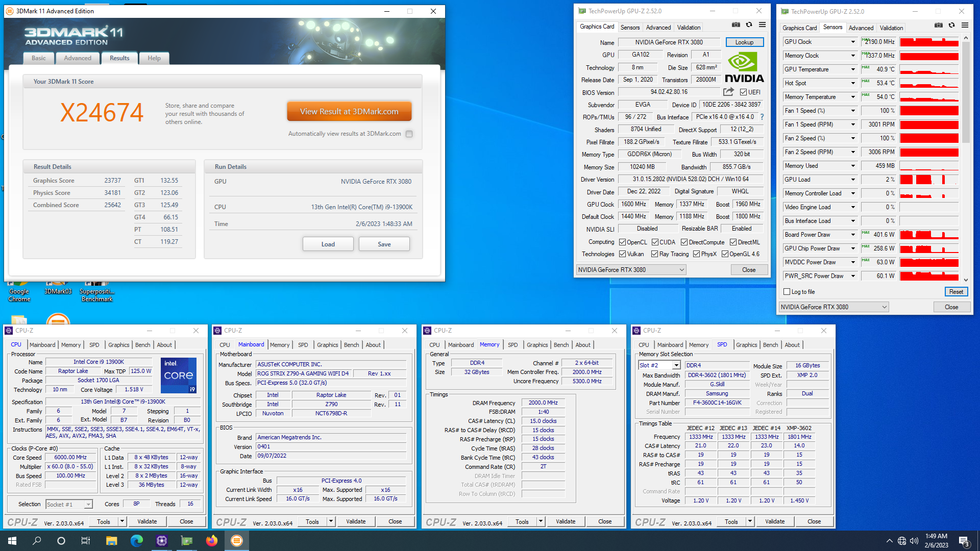The image size is (980, 551).
Task: Click the GPU-Z screenshot camera icon in Graphics Card window
Action: (x=736, y=24)
